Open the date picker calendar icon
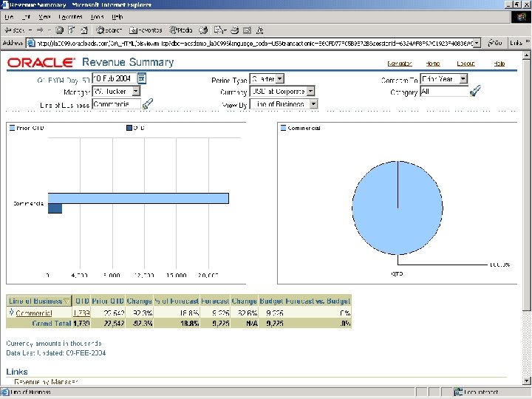This screenshot has height=399, width=532. point(142,78)
